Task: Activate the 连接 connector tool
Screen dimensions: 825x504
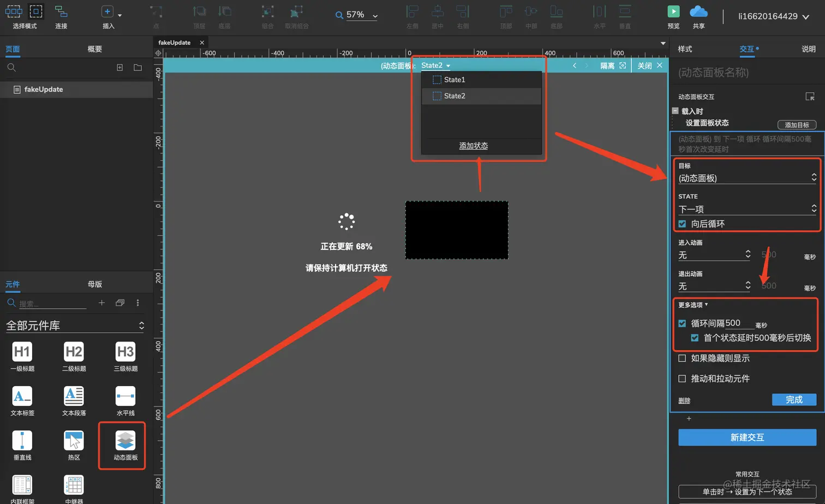Action: [x=61, y=11]
